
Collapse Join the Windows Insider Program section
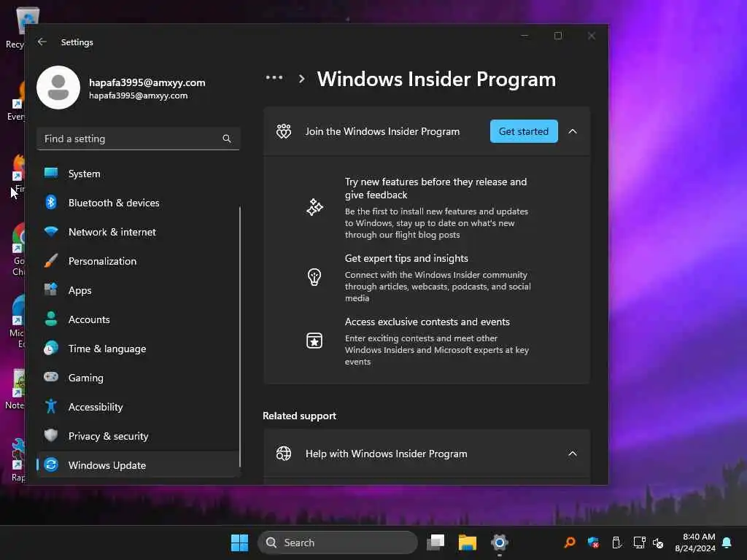[x=573, y=131]
